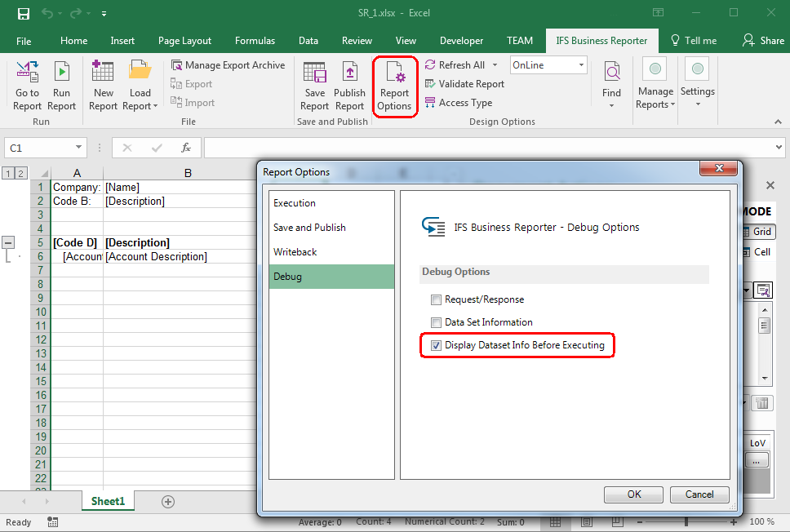Close the Report Options dialog
This screenshot has width=790, height=532.
(x=719, y=168)
